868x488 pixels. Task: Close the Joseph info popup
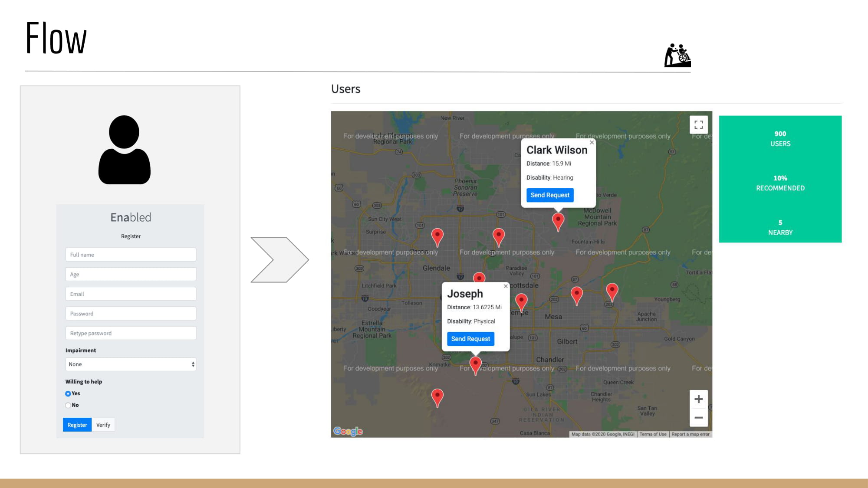coord(506,286)
